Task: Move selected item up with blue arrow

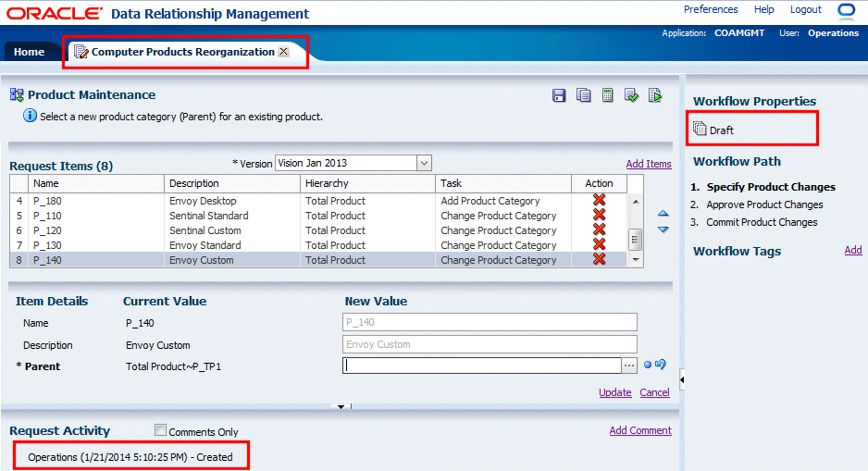Action: pos(663,214)
